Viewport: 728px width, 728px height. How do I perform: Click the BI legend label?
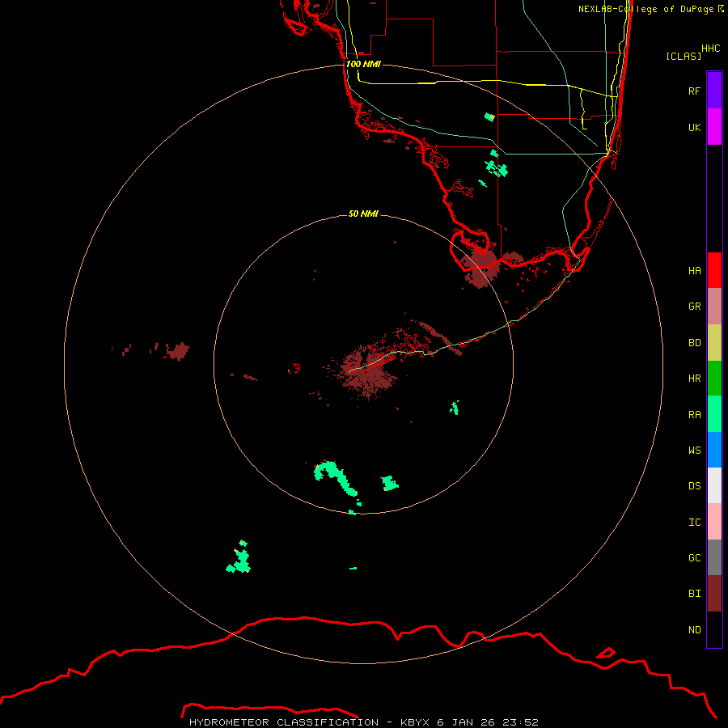coord(694,594)
